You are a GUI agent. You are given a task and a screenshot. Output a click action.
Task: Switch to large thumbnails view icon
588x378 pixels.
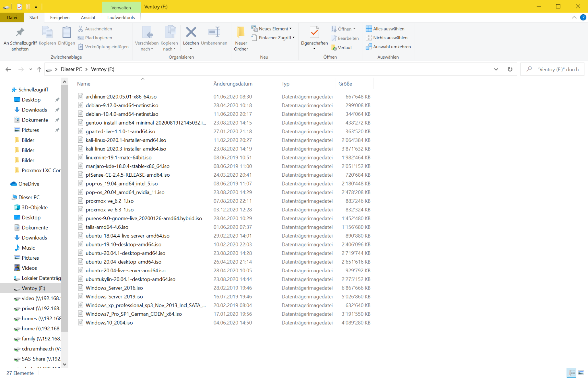(x=581, y=373)
